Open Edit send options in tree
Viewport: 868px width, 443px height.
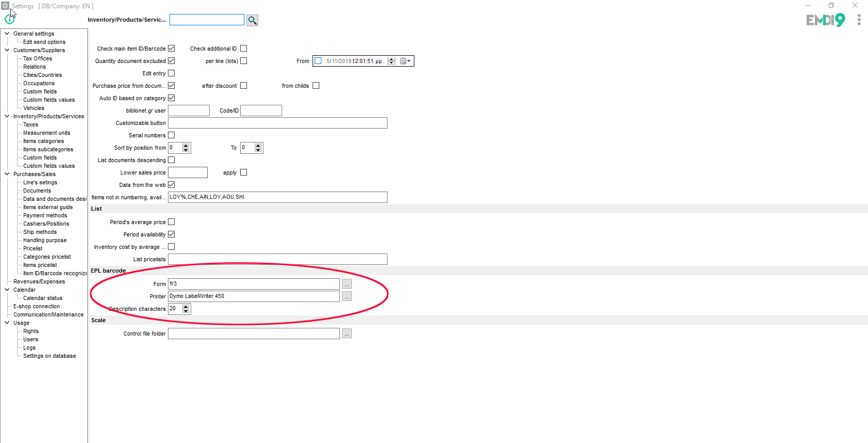(44, 42)
